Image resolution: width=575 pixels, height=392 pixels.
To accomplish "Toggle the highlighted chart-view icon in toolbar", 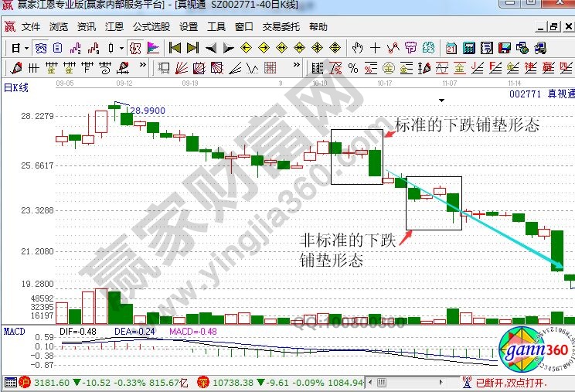I will click(40, 48).
